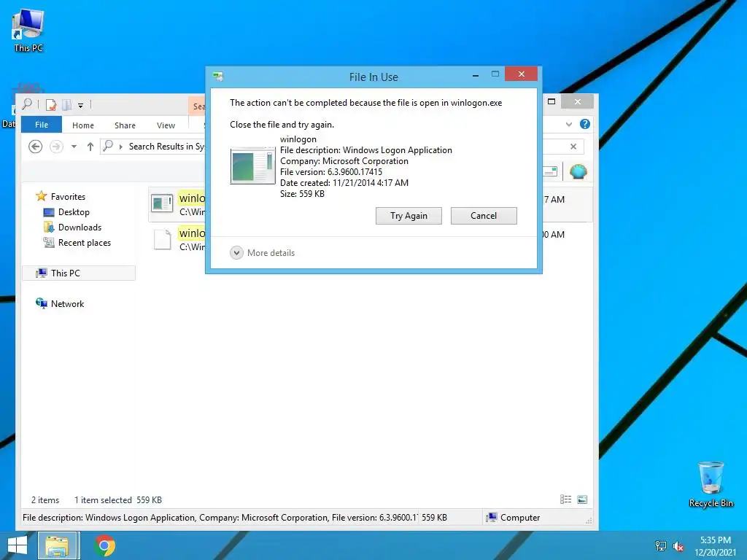Select This PC in navigation pane

pyautogui.click(x=79, y=273)
